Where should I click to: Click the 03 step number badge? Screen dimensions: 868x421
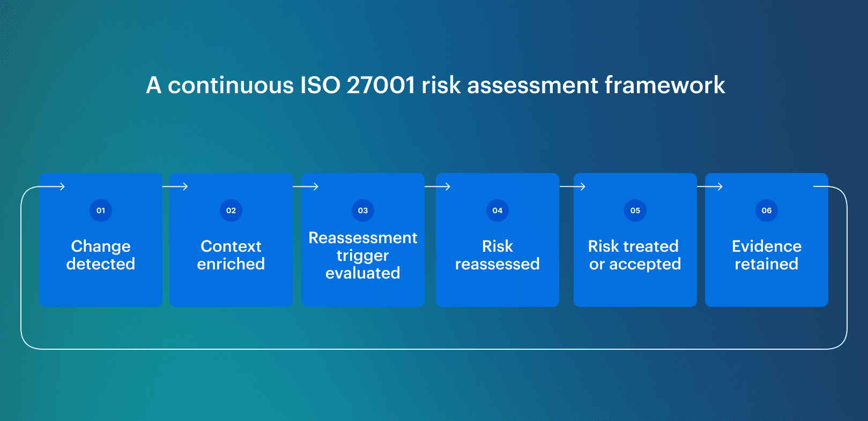point(363,210)
